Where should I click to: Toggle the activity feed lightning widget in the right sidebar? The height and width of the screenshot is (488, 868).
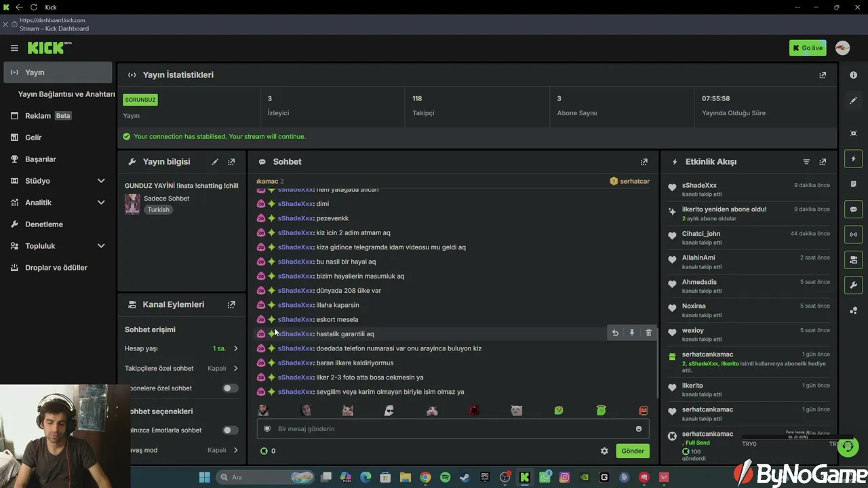(x=854, y=159)
